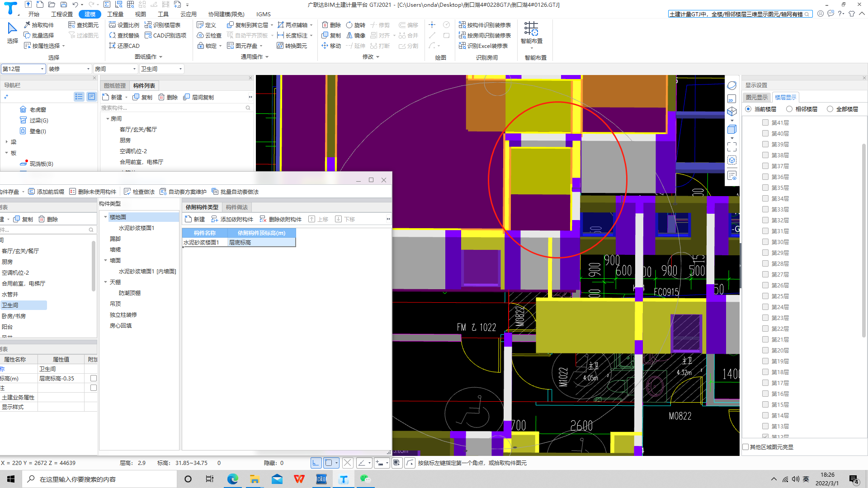This screenshot has height=488, width=868.
Task: Click 检查做法 icon
Action: [x=127, y=192]
